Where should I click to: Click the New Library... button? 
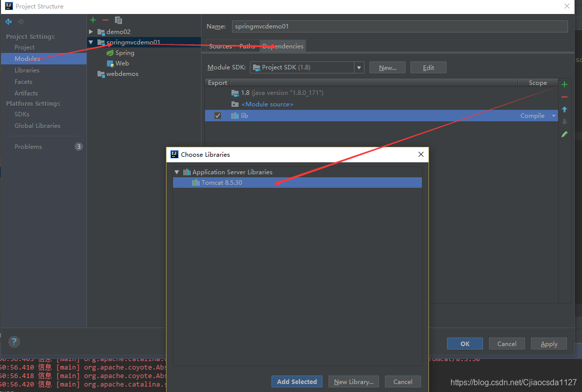pos(353,382)
